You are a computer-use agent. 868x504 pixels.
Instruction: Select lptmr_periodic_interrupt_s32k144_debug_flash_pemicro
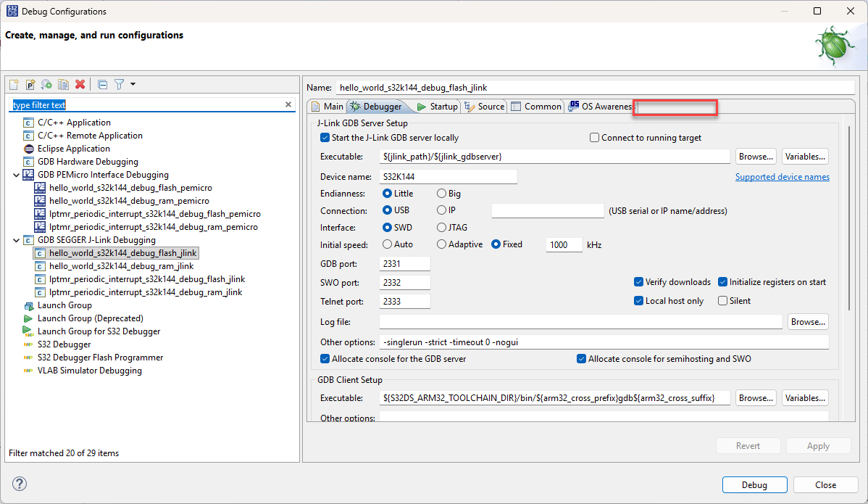click(x=154, y=214)
